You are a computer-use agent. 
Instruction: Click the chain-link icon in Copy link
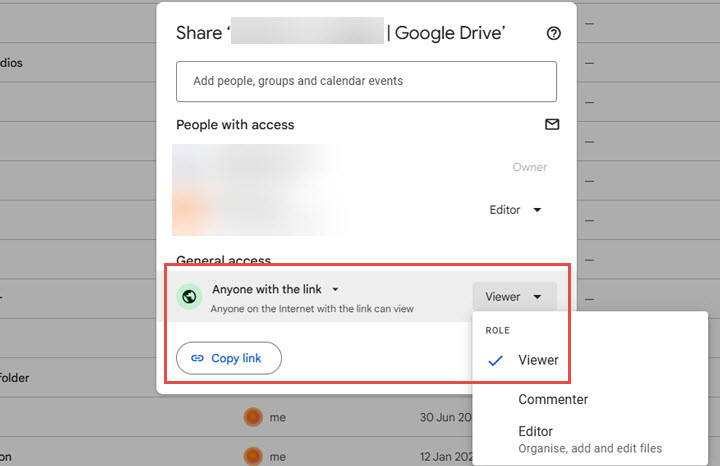pyautogui.click(x=197, y=358)
